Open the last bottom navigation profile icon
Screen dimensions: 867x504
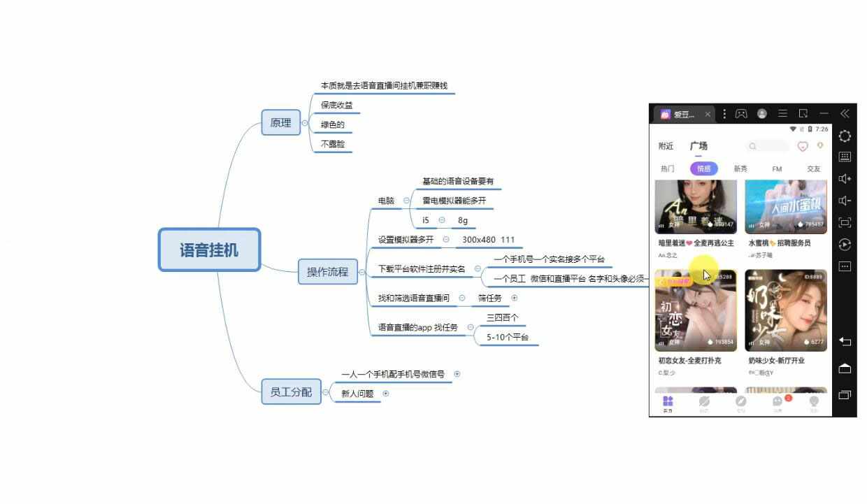[814, 403]
